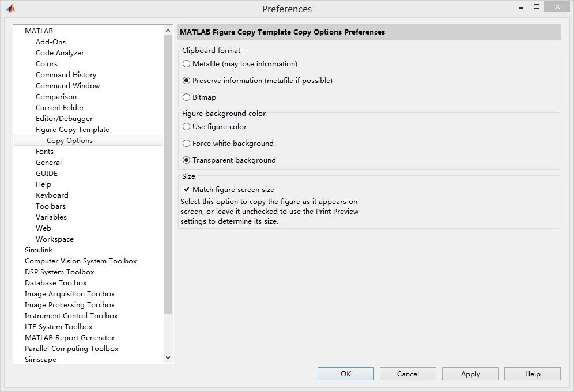Open the Editor/Debugger preferences
Image resolution: width=574 pixels, height=392 pixels.
tap(63, 118)
